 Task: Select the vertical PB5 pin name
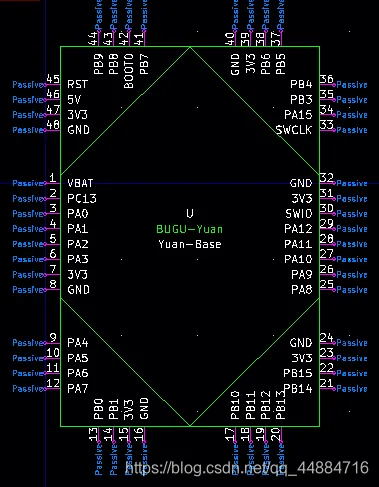pyautogui.click(x=281, y=64)
